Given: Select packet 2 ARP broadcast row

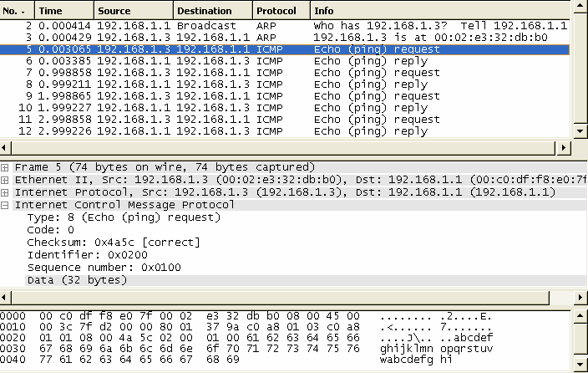Looking at the screenshot, I should (285, 26).
